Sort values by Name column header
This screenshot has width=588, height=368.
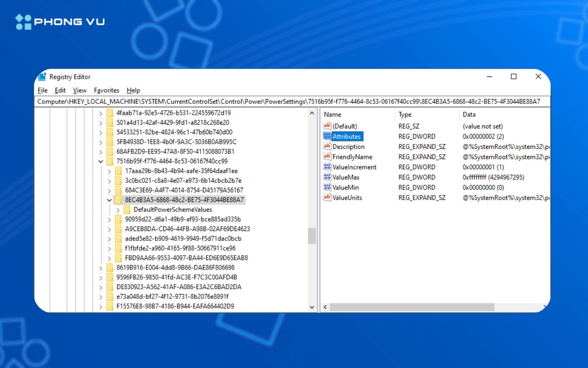click(333, 114)
